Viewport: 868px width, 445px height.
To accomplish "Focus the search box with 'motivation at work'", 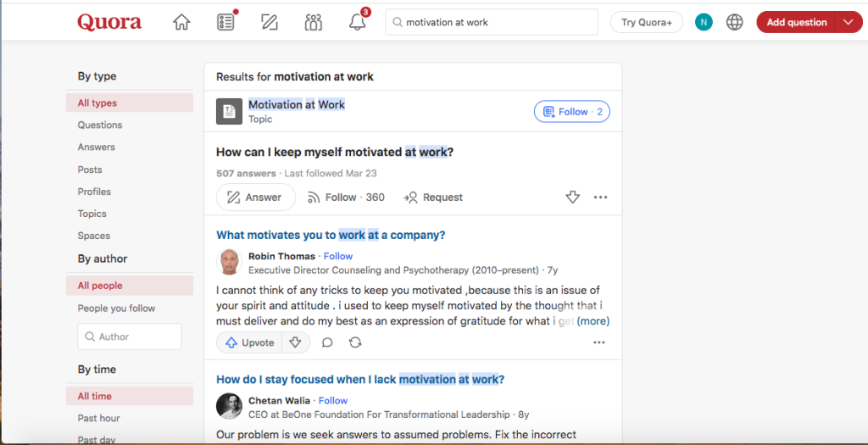I will [x=492, y=22].
